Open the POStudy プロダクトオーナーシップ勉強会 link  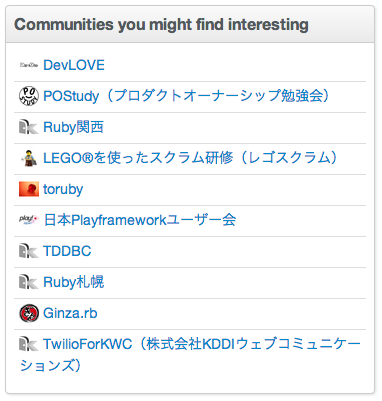(x=187, y=96)
